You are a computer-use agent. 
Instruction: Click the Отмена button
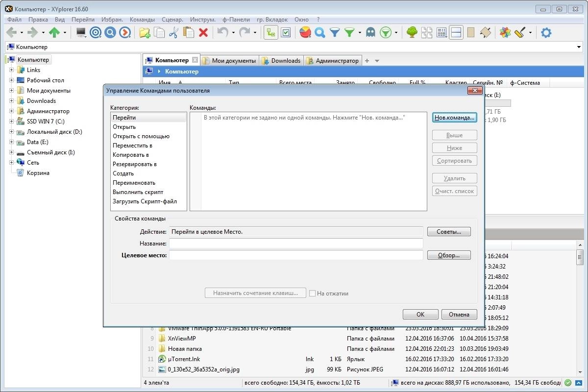[459, 315]
